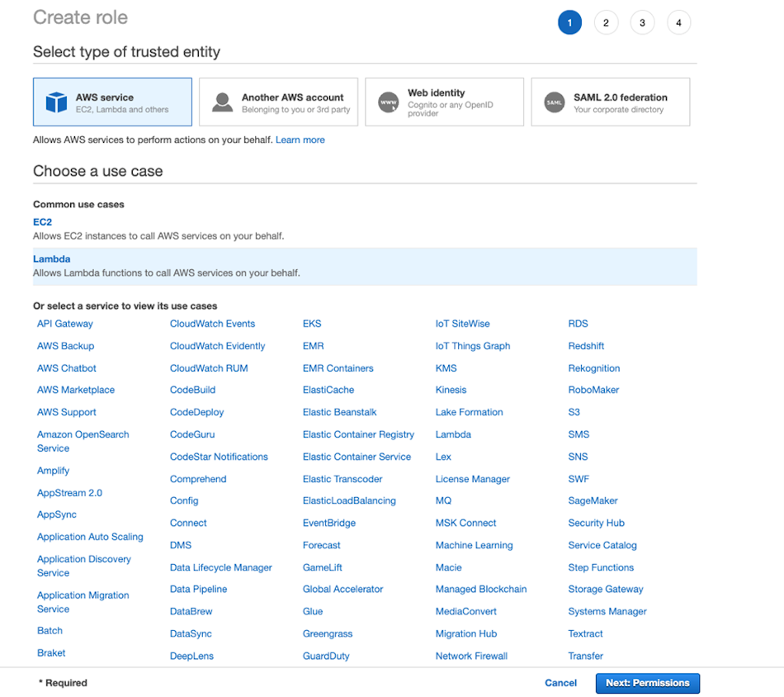This screenshot has width=784, height=697.
Task: Pick GuardDuty service
Action: click(x=326, y=656)
